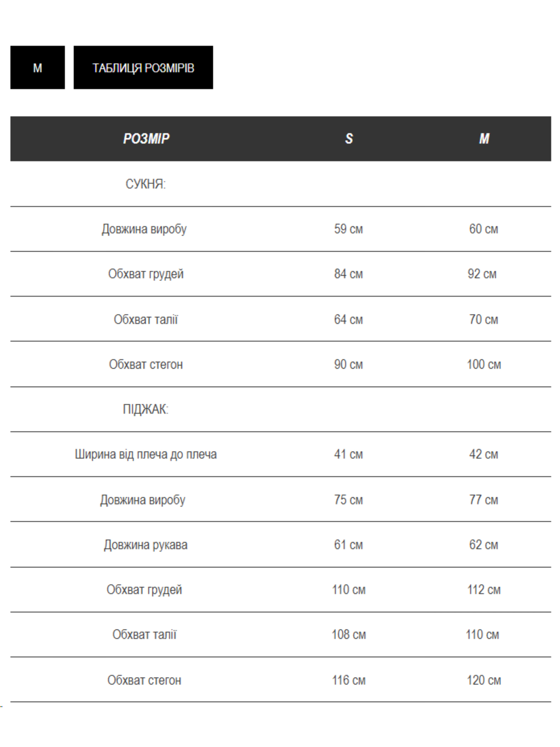Click the M column header in table
This screenshot has width=560, height=747.
coord(484,138)
